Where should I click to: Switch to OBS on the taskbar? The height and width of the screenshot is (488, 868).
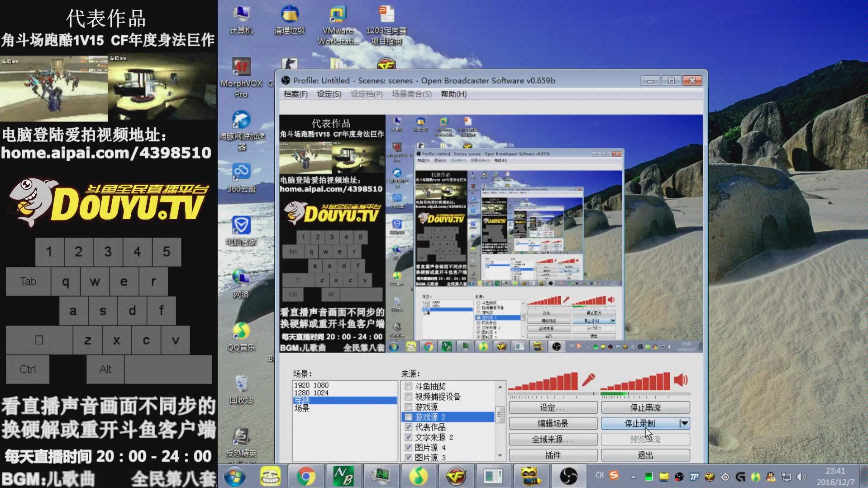pyautogui.click(x=568, y=476)
